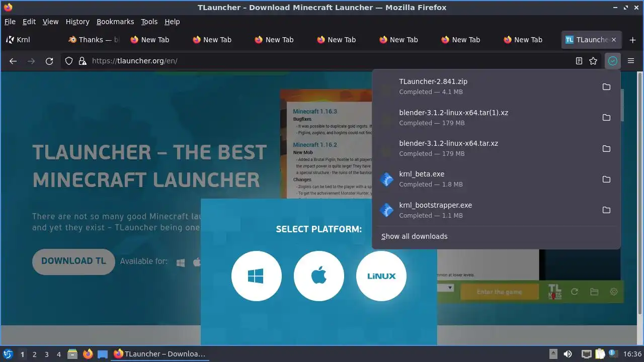Screen dimensions: 644x362
Task: Open the Help menu
Action: tap(172, 22)
